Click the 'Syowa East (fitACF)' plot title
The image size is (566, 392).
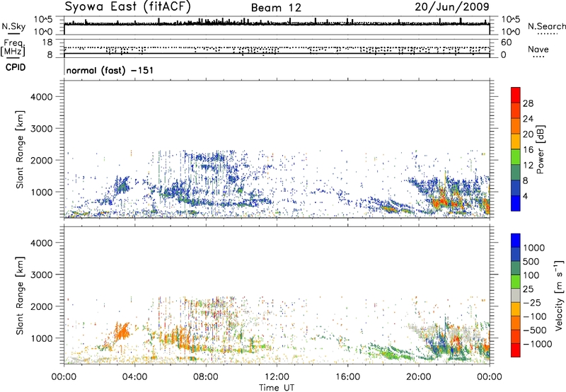(x=127, y=6)
